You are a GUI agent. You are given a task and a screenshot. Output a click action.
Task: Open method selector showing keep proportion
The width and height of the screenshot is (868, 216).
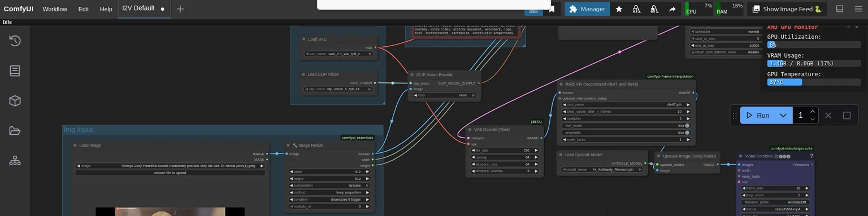(x=329, y=192)
